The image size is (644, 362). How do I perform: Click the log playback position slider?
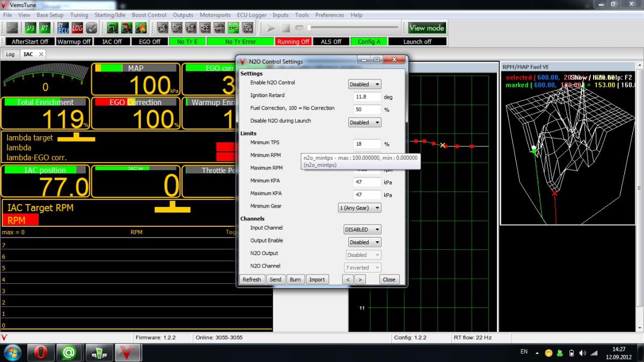pos(354,28)
